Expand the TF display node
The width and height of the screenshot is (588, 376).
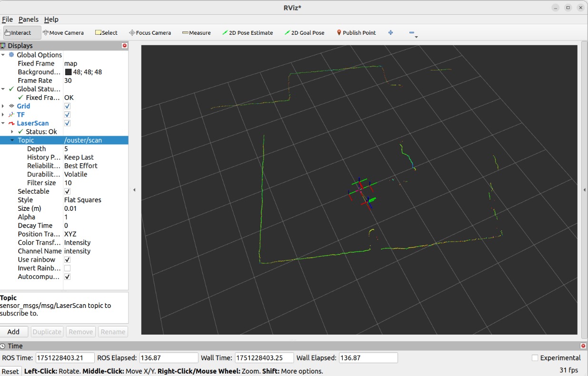pos(3,115)
